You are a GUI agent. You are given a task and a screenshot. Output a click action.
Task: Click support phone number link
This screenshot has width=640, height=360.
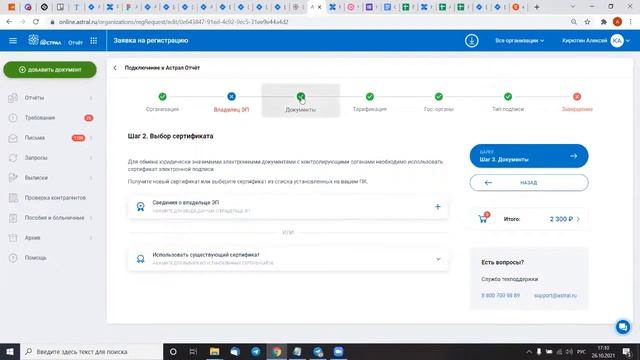[x=500, y=295]
